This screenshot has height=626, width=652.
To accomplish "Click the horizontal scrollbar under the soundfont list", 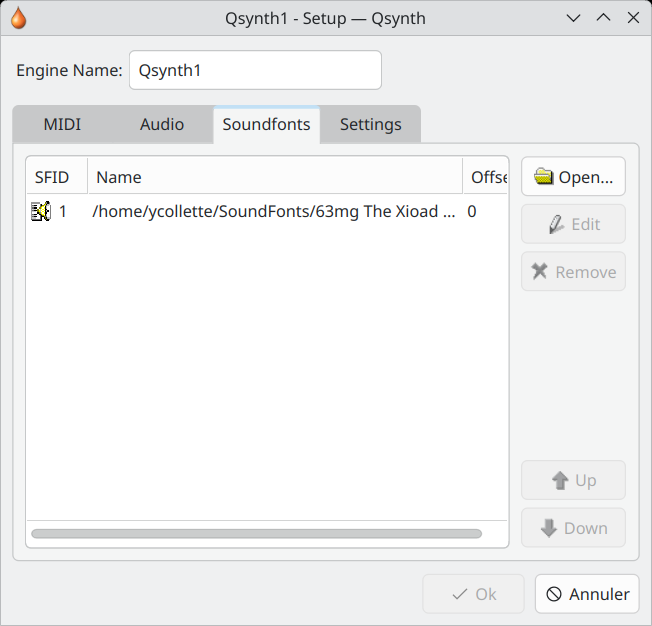I will point(257,534).
